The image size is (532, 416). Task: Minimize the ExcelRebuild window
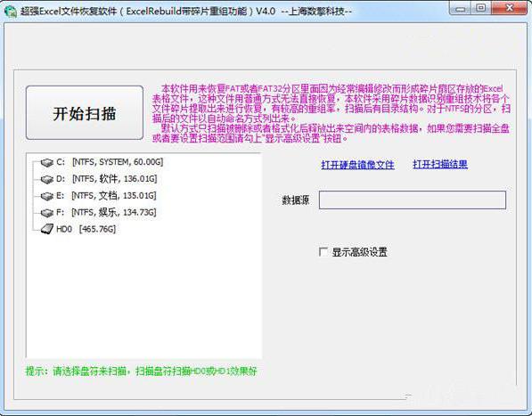point(461,9)
